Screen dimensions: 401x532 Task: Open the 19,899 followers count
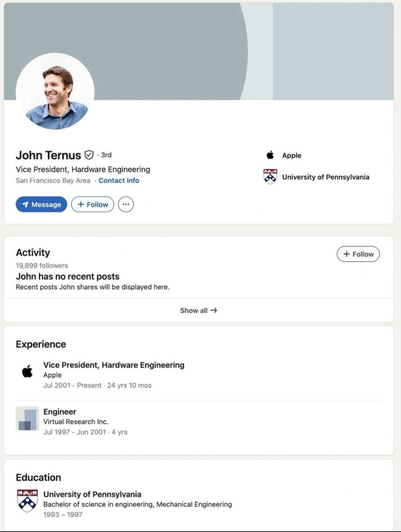[x=42, y=266]
